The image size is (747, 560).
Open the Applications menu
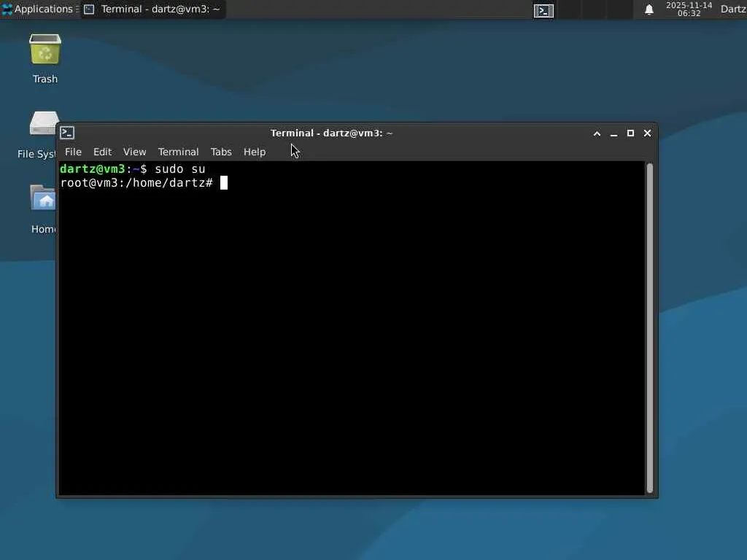point(39,9)
